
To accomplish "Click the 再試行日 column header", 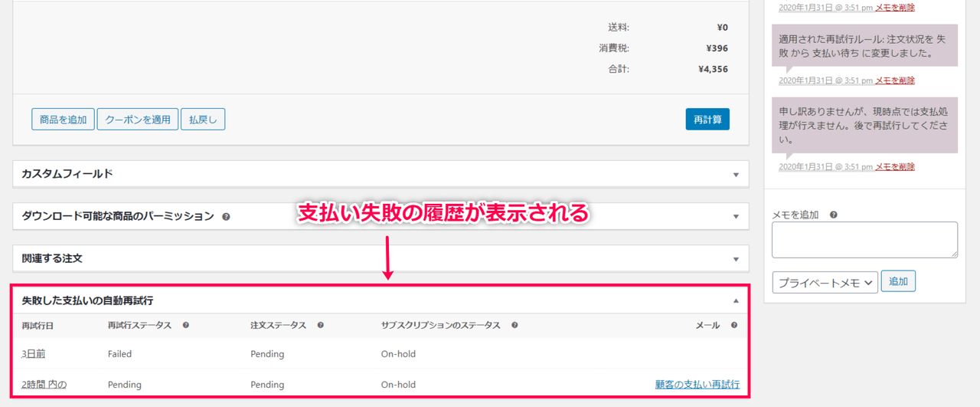I will pos(38,326).
